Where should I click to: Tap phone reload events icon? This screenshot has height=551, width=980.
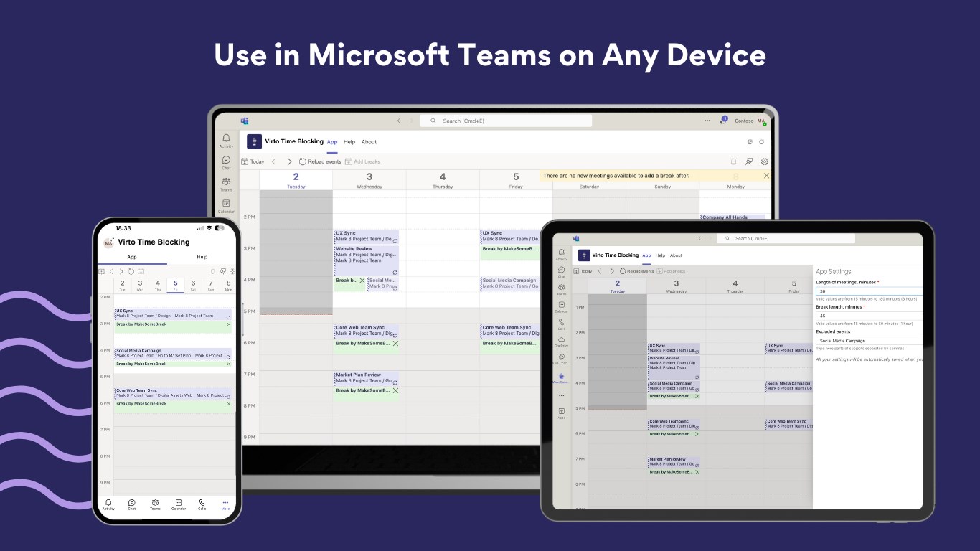(x=131, y=271)
